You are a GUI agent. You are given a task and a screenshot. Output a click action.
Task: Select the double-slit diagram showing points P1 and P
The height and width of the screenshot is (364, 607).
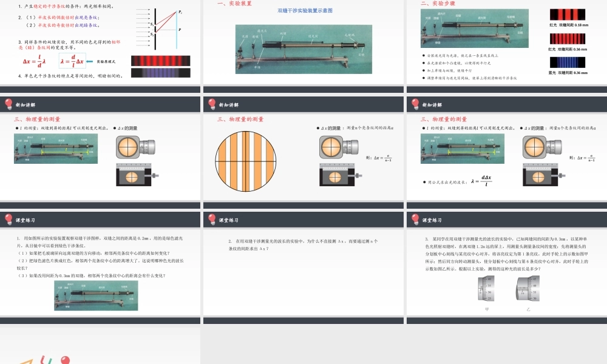[x=160, y=29]
